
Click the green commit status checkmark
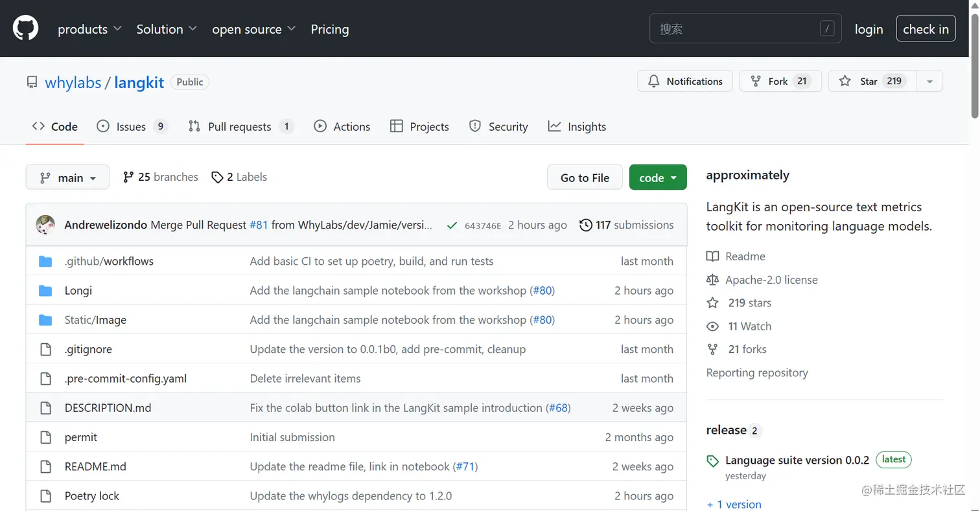[x=452, y=225]
